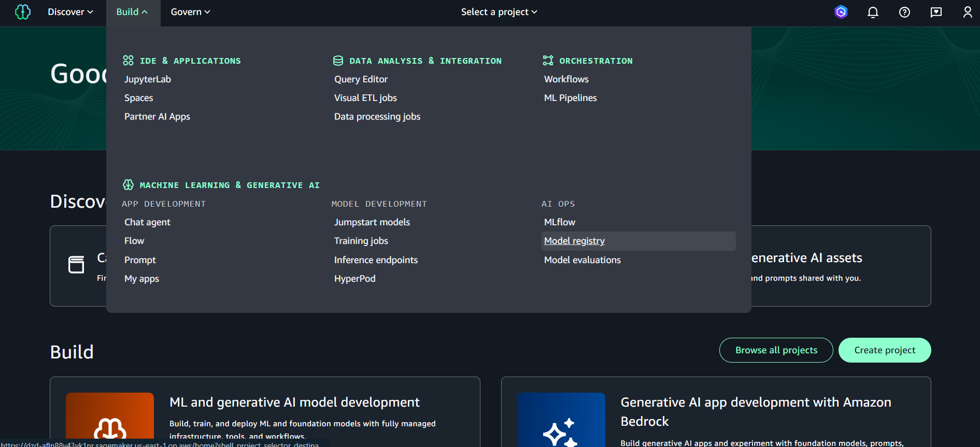Click the IDE & APPLICATIONS heading
This screenshot has width=980, height=447.
(x=190, y=61)
